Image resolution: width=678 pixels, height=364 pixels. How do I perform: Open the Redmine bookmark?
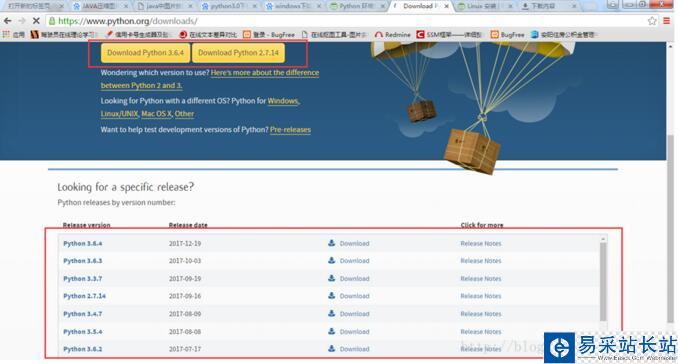[393, 35]
